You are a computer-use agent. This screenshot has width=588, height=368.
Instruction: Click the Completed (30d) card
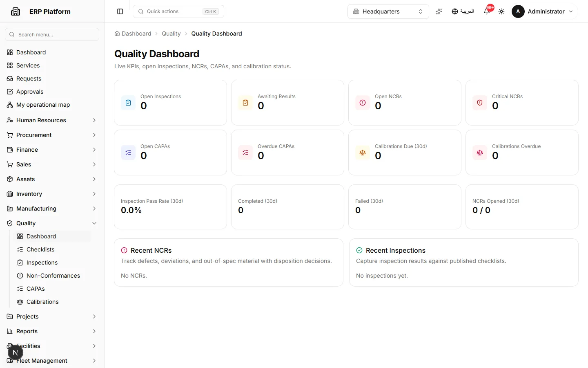pos(287,207)
